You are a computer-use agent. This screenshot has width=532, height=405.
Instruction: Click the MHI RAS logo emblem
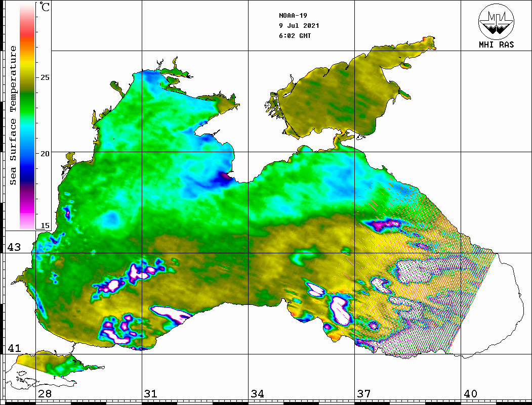click(x=497, y=21)
